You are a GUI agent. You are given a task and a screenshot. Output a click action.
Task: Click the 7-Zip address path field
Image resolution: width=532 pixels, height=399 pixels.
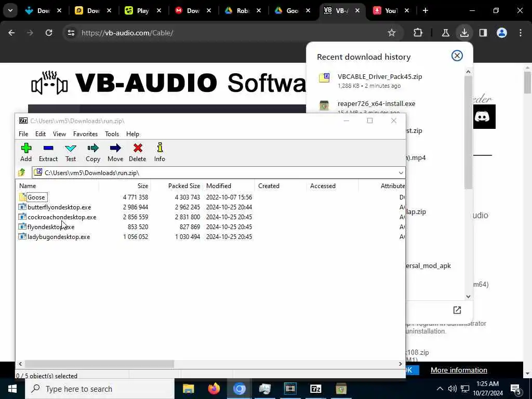pos(219,172)
